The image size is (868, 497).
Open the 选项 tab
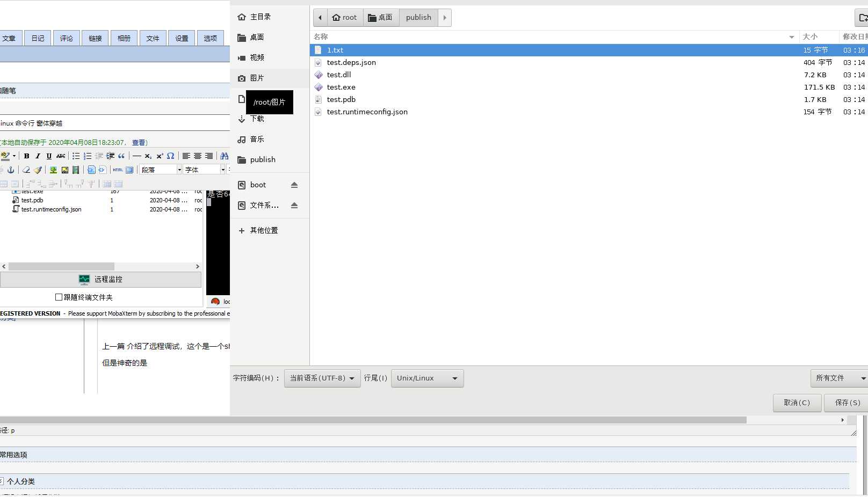(x=211, y=38)
